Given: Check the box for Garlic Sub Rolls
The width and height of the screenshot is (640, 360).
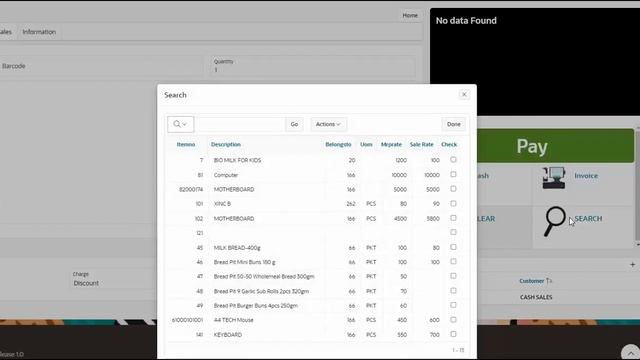Looking at the screenshot, I should (453, 291).
